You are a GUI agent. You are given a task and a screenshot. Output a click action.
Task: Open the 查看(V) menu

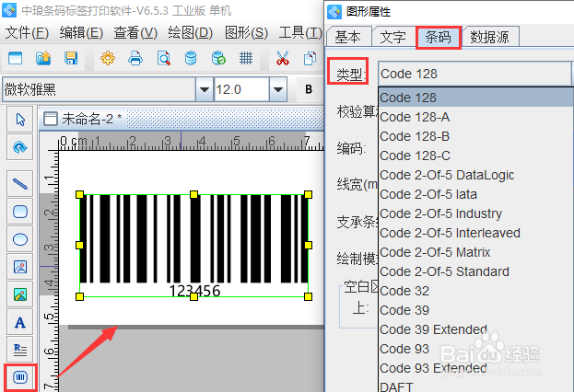tap(135, 33)
